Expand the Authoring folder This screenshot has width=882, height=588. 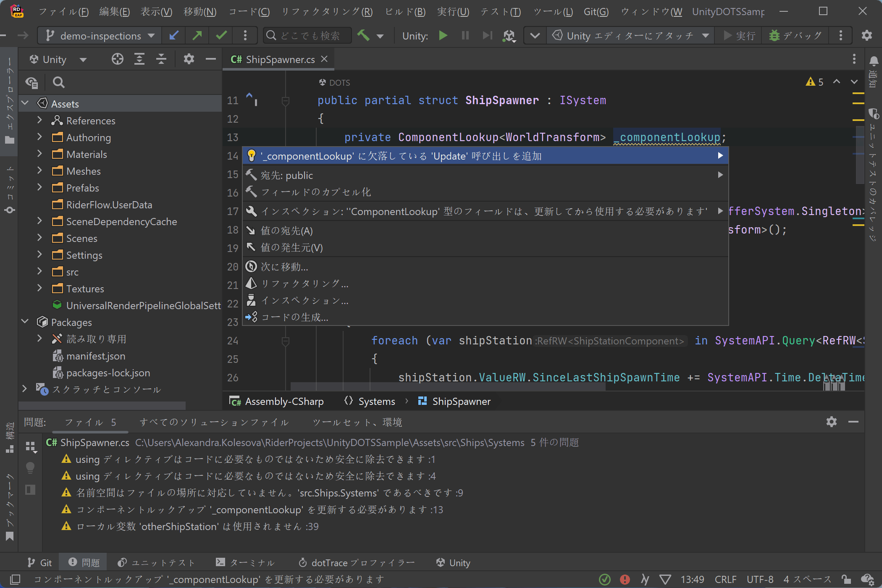point(39,137)
